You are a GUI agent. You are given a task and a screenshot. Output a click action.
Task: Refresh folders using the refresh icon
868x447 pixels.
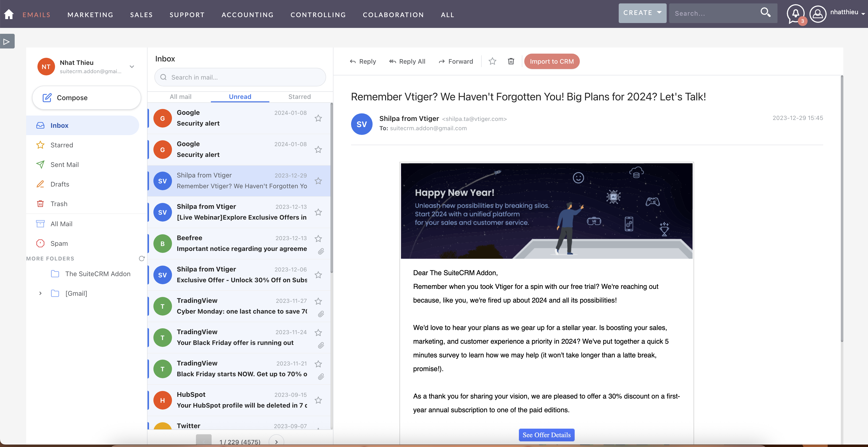coord(142,258)
